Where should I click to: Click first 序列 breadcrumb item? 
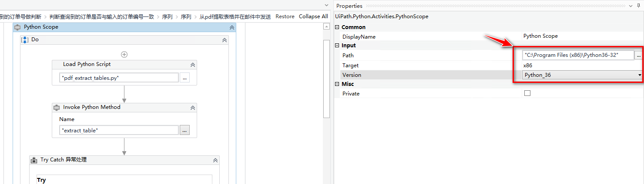(168, 16)
